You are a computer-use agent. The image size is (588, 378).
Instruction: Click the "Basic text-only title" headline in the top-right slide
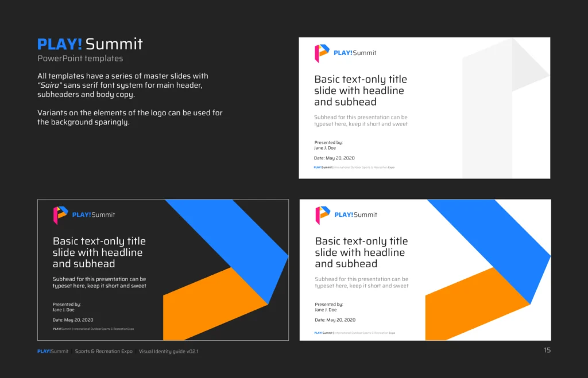(361, 90)
